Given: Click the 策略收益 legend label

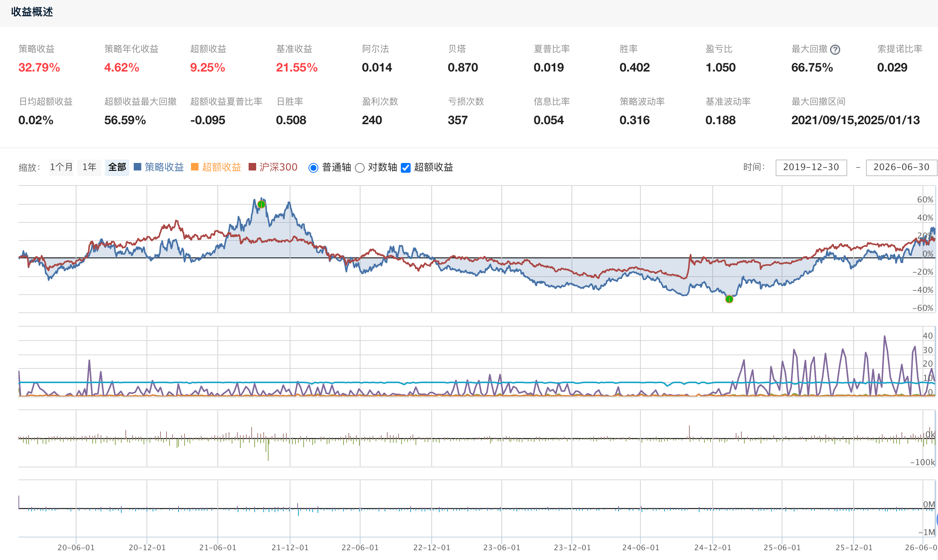Looking at the screenshot, I should pos(164,167).
